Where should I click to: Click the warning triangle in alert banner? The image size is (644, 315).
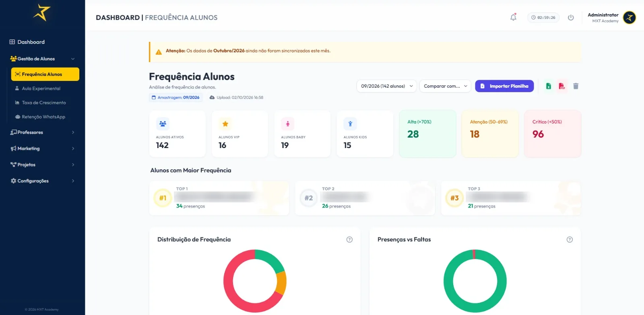coord(159,51)
